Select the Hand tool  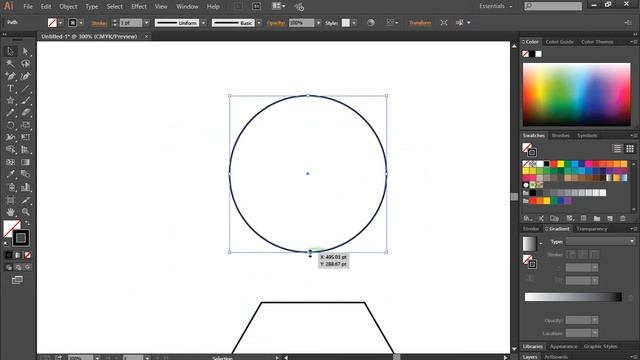point(10,212)
